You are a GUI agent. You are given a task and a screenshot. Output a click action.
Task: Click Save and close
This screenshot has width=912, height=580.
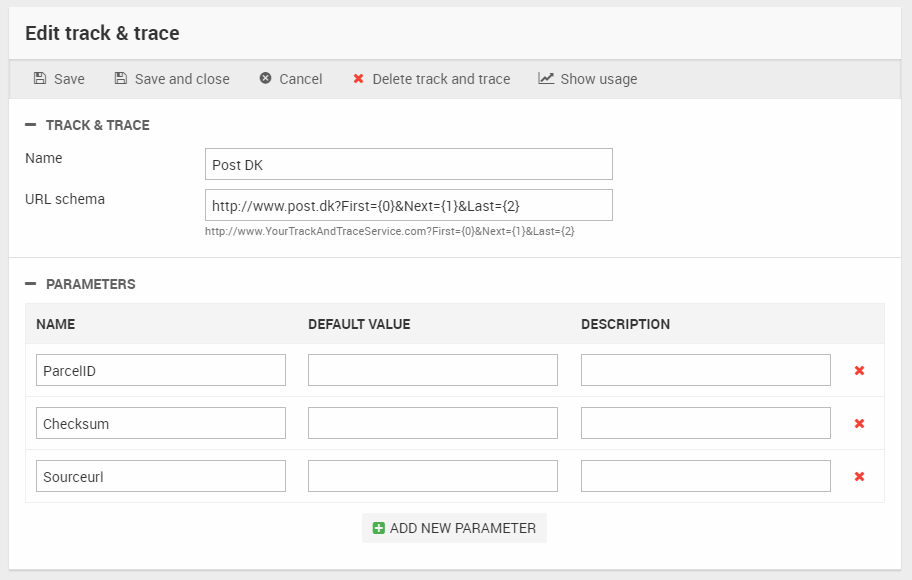172,79
